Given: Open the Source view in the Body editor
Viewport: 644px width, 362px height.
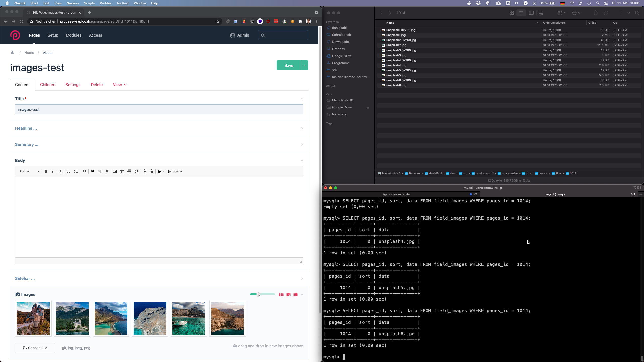Looking at the screenshot, I should tap(175, 171).
